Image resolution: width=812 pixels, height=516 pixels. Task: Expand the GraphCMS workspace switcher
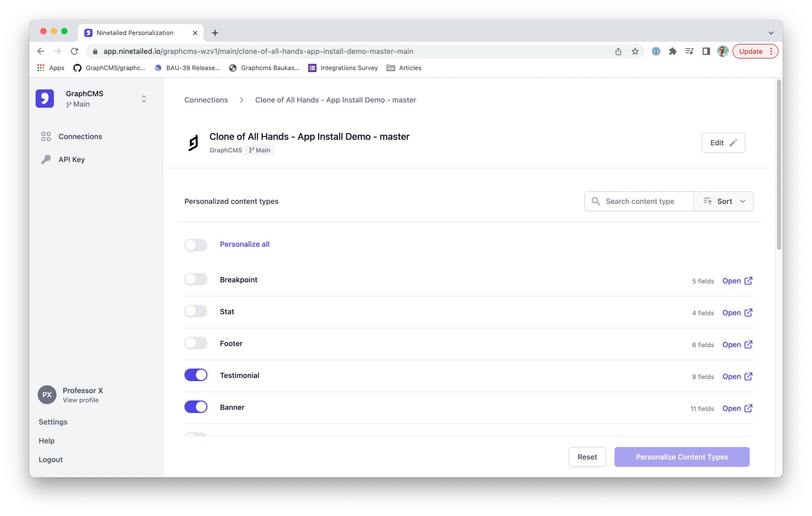[144, 99]
